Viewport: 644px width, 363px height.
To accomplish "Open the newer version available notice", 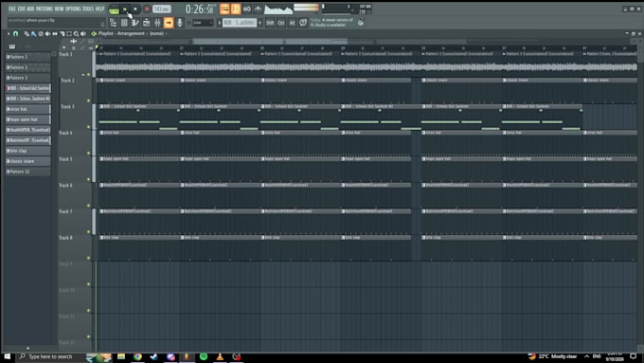I will pyautogui.click(x=331, y=23).
